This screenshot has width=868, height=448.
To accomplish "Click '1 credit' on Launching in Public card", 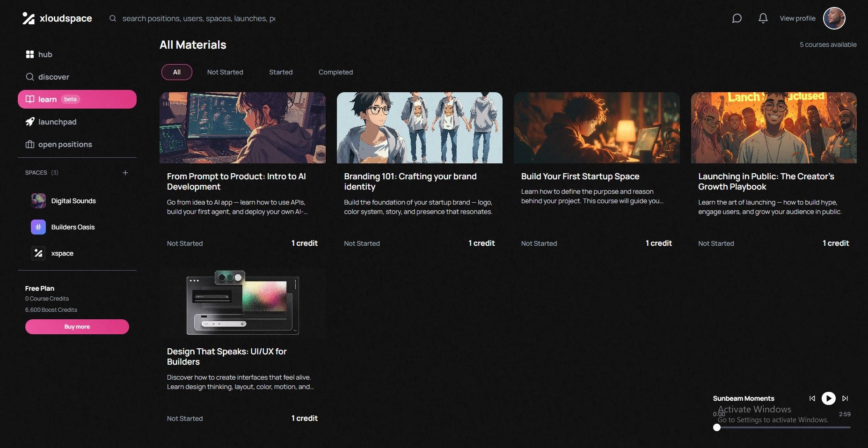I will point(836,243).
